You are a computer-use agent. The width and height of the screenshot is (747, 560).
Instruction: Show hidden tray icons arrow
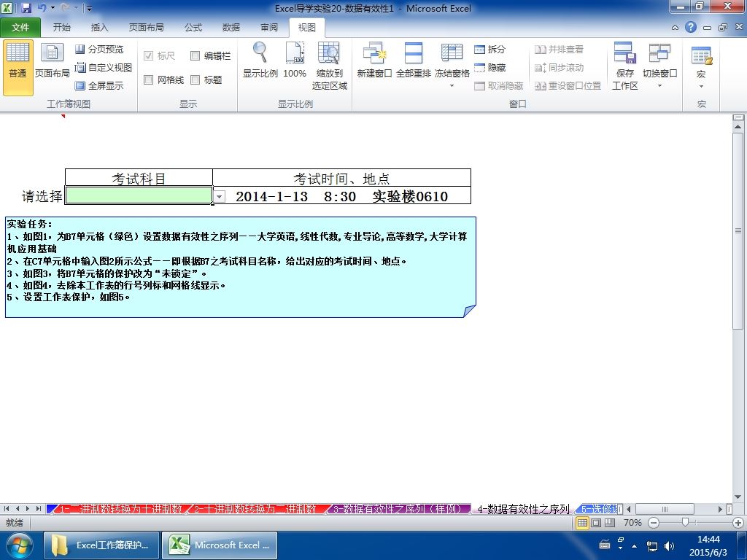[x=634, y=546]
